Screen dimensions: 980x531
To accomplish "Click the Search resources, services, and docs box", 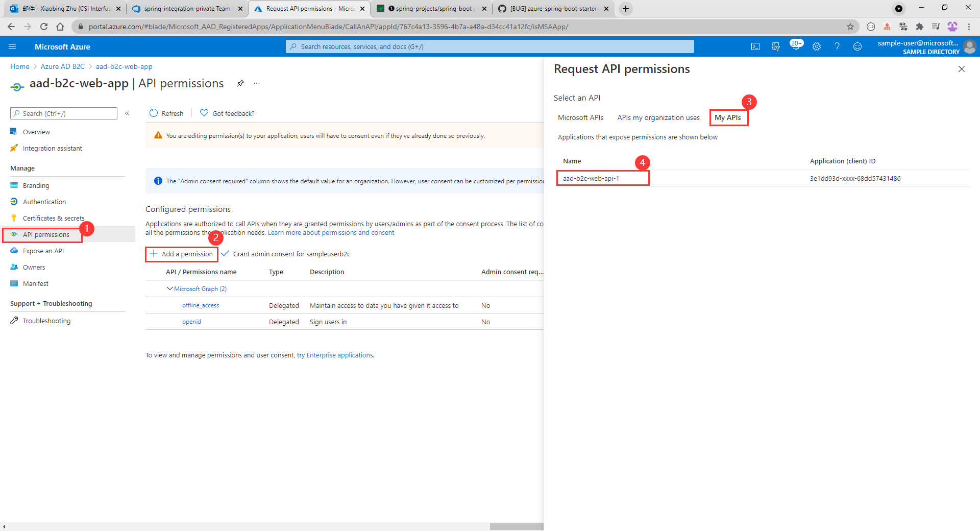I will pyautogui.click(x=490, y=46).
